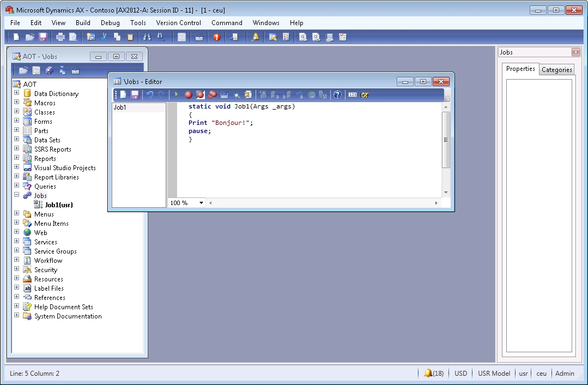This screenshot has height=385, width=588.
Task: Open the Version Control menu
Action: [178, 23]
